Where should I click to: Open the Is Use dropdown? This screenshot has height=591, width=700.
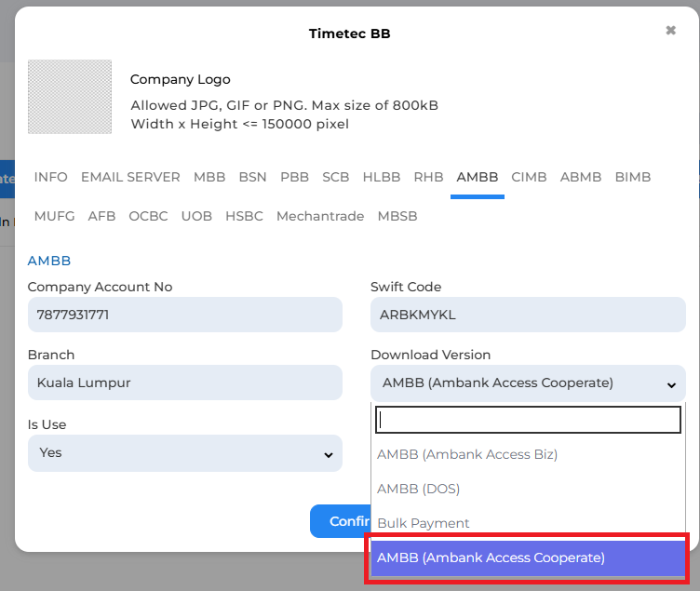coord(185,453)
